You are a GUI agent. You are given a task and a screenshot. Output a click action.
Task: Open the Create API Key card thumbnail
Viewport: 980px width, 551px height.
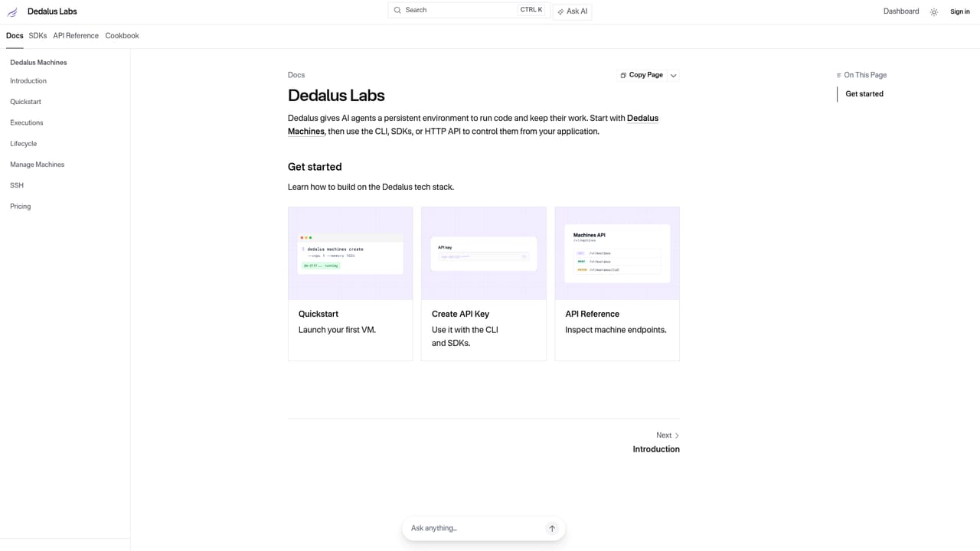point(484,253)
